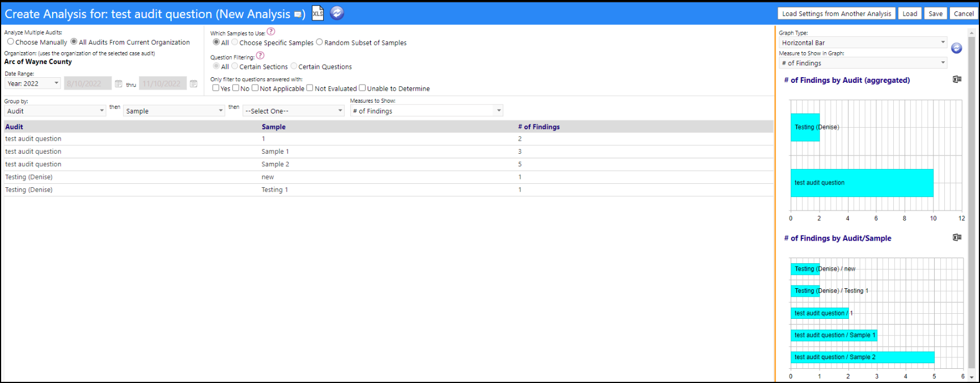Click the Cancel button
The height and width of the screenshot is (383, 980).
(x=964, y=14)
